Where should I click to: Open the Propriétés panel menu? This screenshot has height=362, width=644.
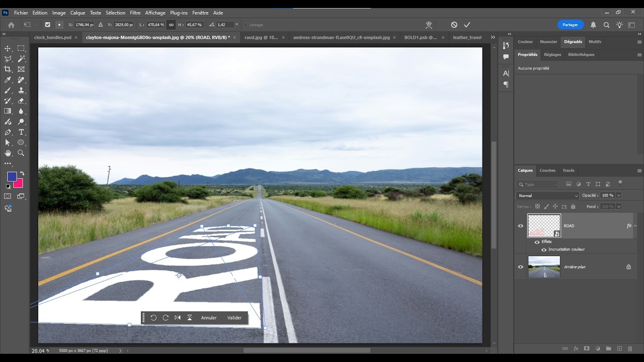(x=639, y=55)
